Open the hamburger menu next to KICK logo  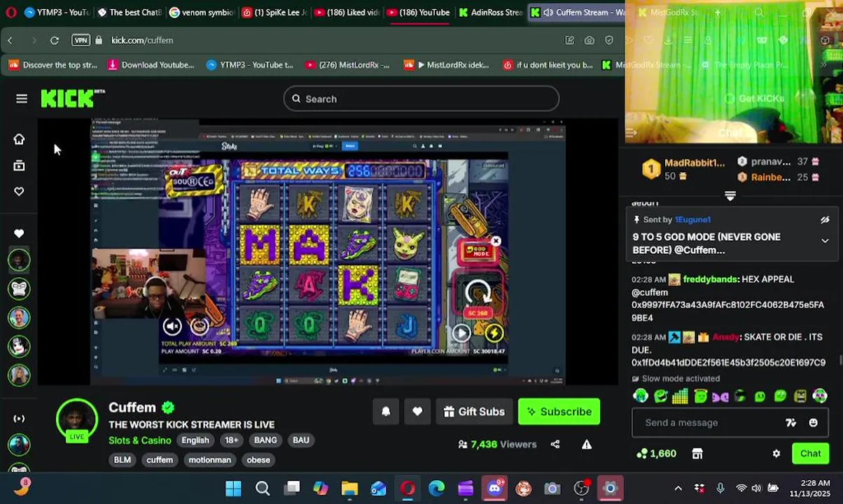[x=22, y=99]
